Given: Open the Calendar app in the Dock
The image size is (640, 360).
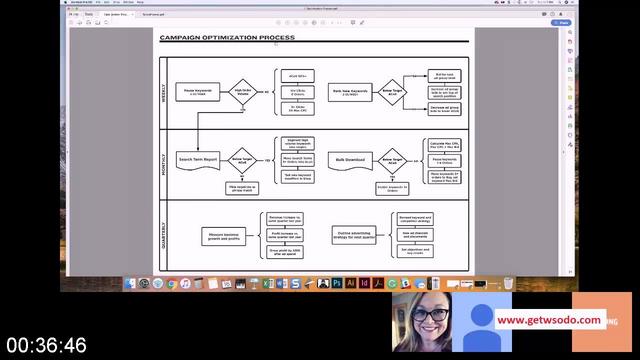Looking at the screenshot, I should click(227, 283).
